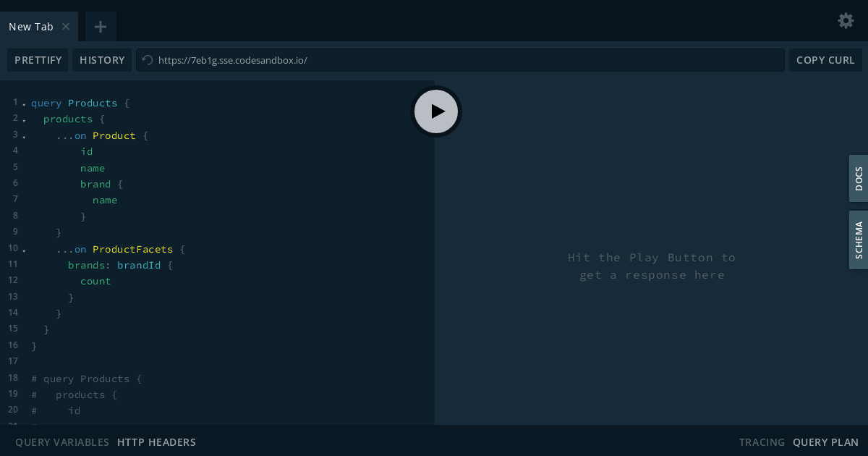Open the DOCS sidebar panel
This screenshot has height=456, width=868.
coord(858,178)
